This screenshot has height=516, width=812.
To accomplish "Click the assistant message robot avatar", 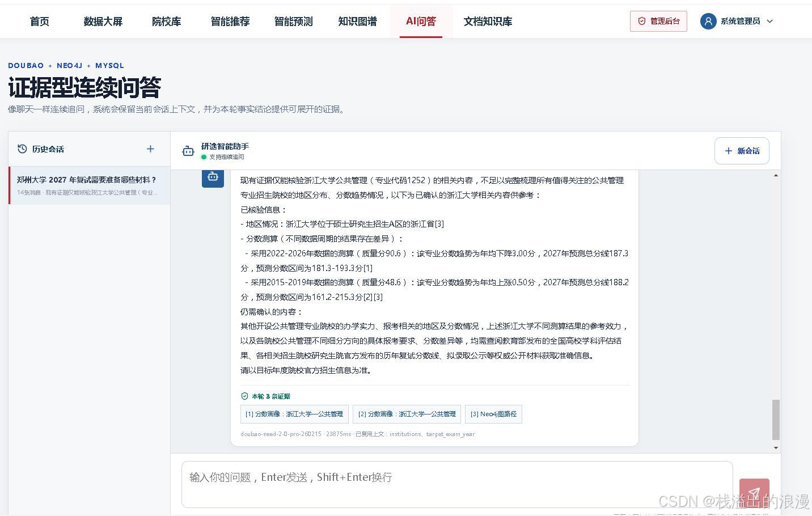I will (x=213, y=176).
